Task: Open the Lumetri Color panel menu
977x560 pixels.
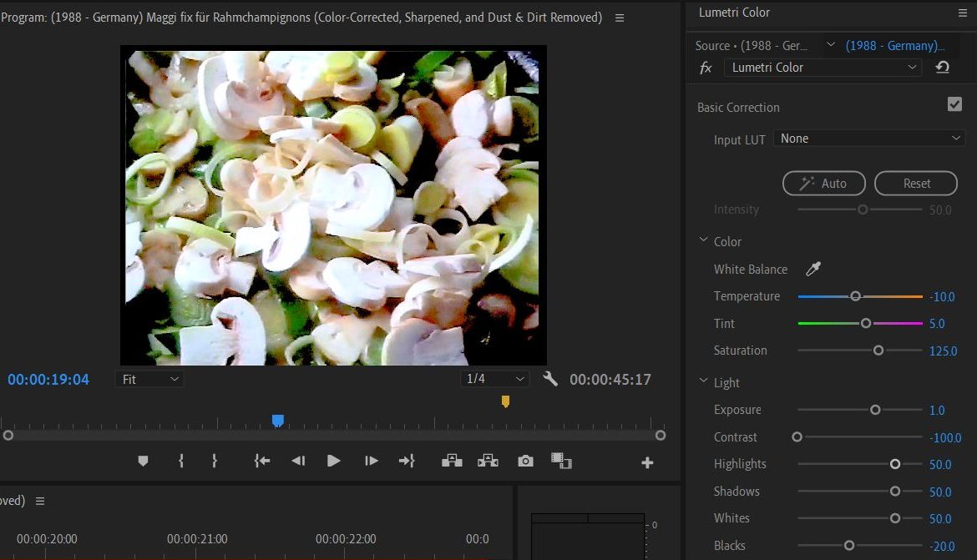Action: [x=963, y=13]
